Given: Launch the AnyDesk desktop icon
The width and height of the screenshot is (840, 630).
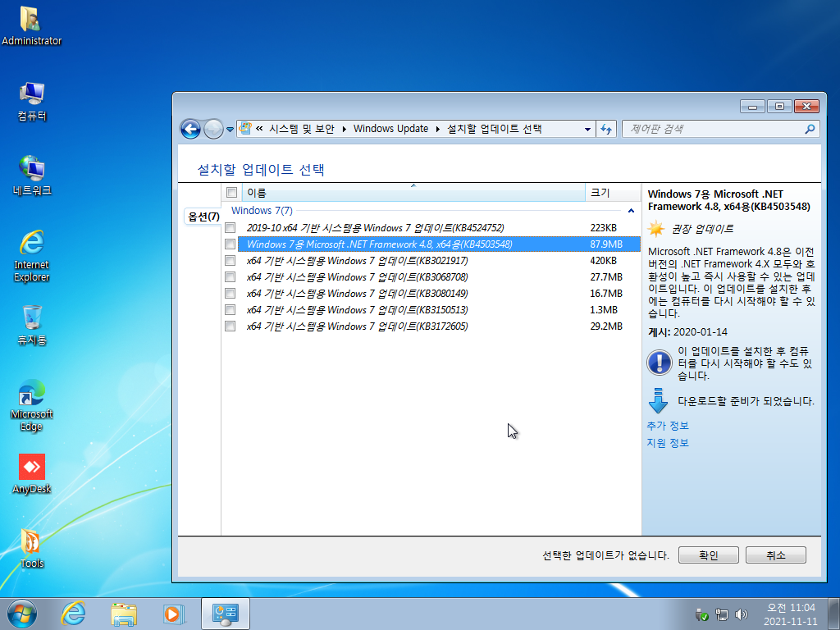Looking at the screenshot, I should (32, 473).
